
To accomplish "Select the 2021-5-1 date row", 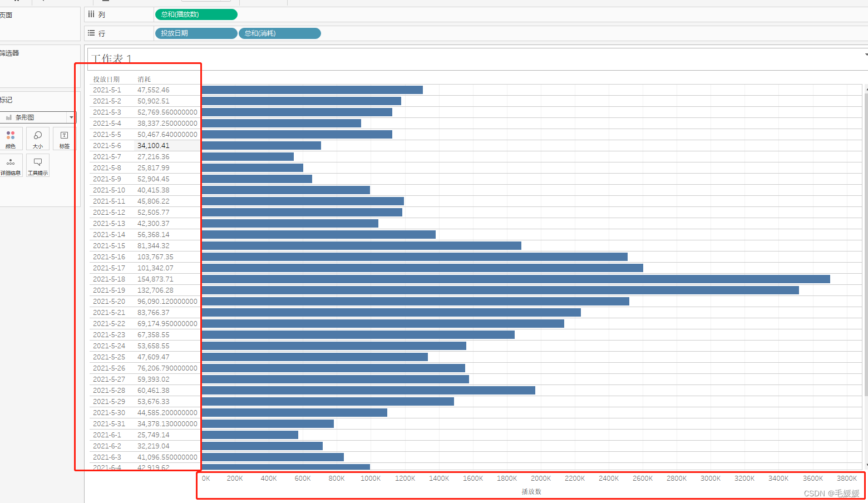I will [x=107, y=90].
